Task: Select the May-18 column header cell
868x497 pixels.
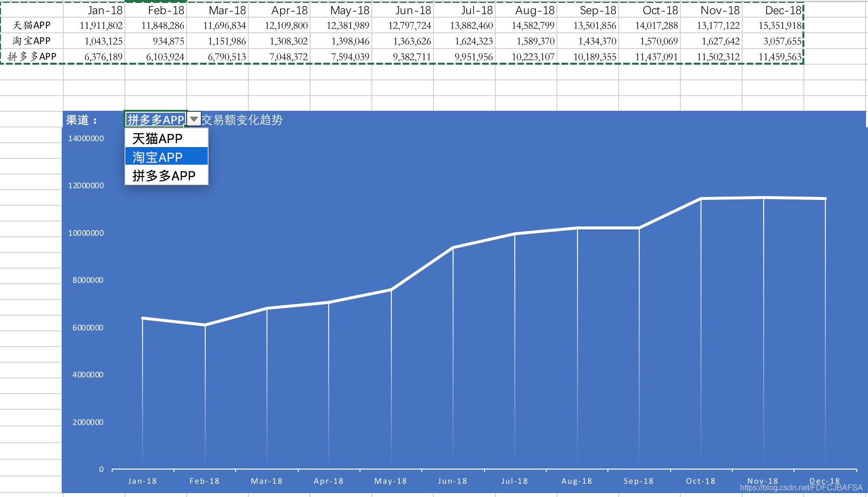Action: point(341,10)
